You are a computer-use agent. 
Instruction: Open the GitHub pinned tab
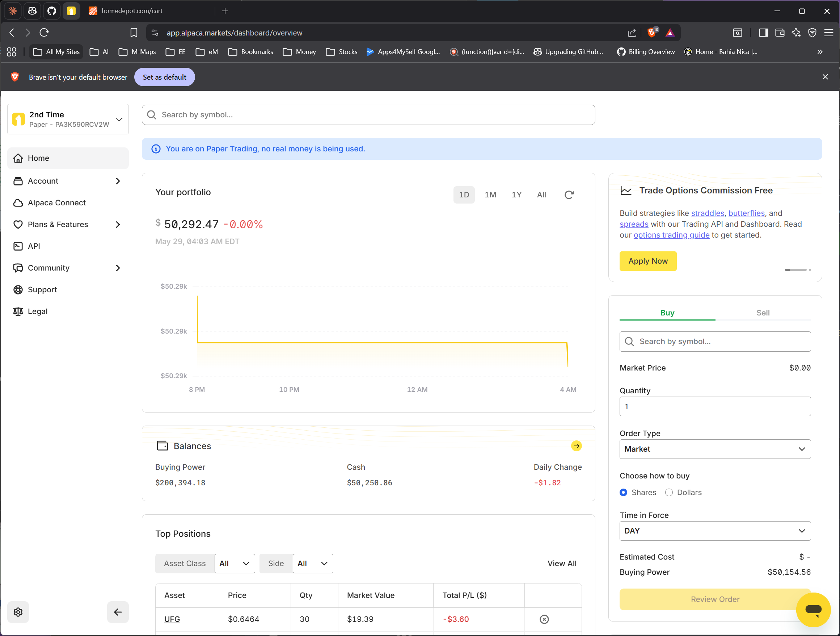click(x=52, y=11)
